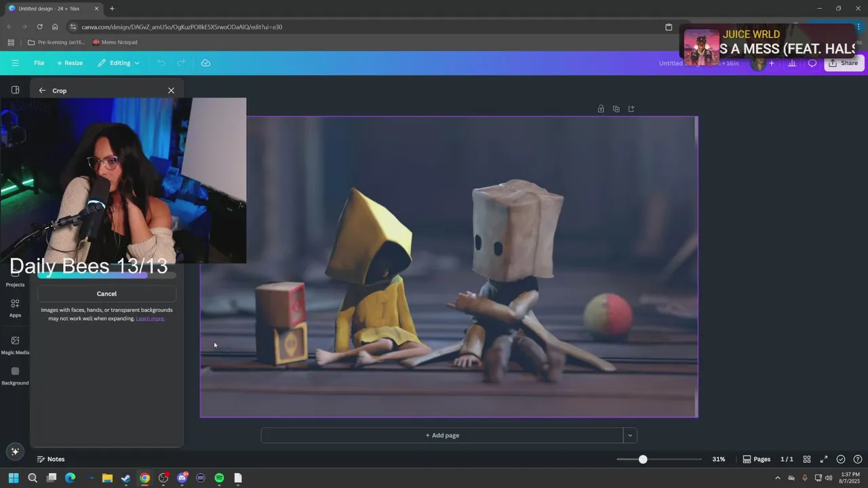868x488 pixels.
Task: Check cloud save status icon
Action: pyautogui.click(x=205, y=63)
